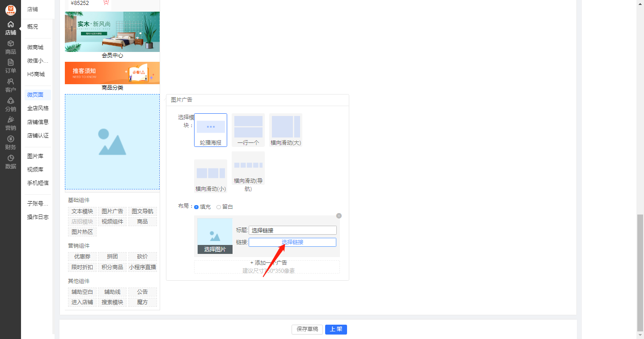The height and width of the screenshot is (339, 644).
Task: Open the 图片库 menu item
Action: 35,156
